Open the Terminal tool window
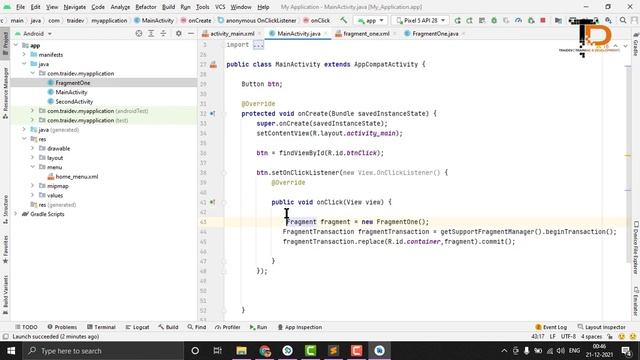 pos(101,327)
